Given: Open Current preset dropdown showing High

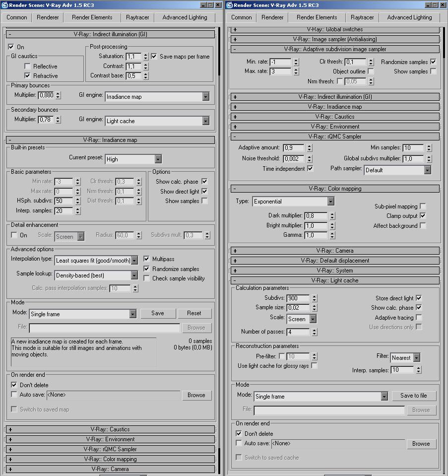Looking at the screenshot, I should tap(133, 159).
